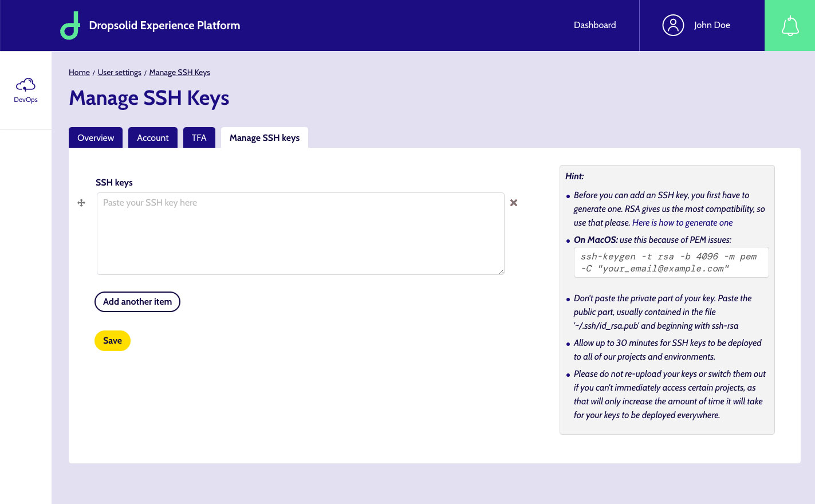Click the ssh-keygen command code box
815x504 pixels.
(671, 262)
